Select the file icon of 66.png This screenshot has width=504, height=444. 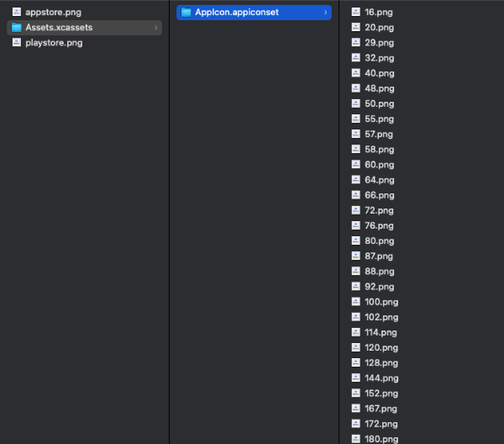click(356, 195)
